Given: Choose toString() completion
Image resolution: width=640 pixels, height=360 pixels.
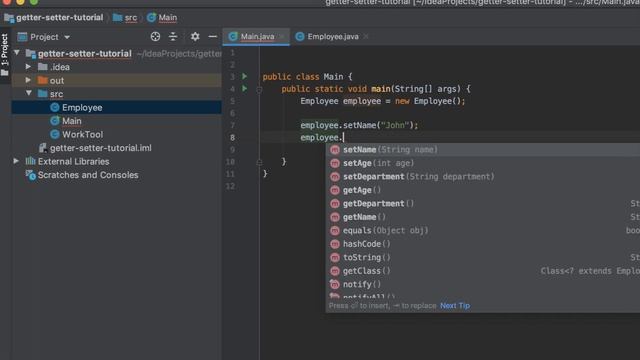Looking at the screenshot, I should tap(483, 257).
